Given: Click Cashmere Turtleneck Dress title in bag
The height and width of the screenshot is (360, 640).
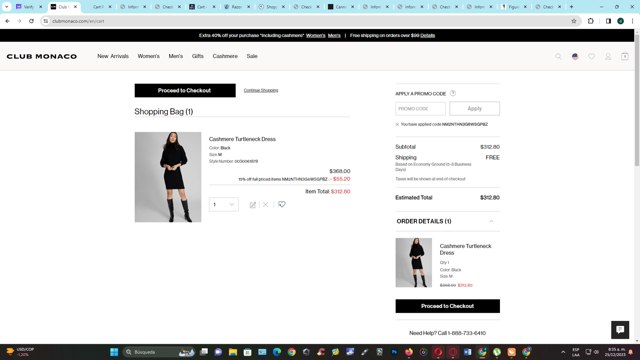Looking at the screenshot, I should tap(242, 139).
